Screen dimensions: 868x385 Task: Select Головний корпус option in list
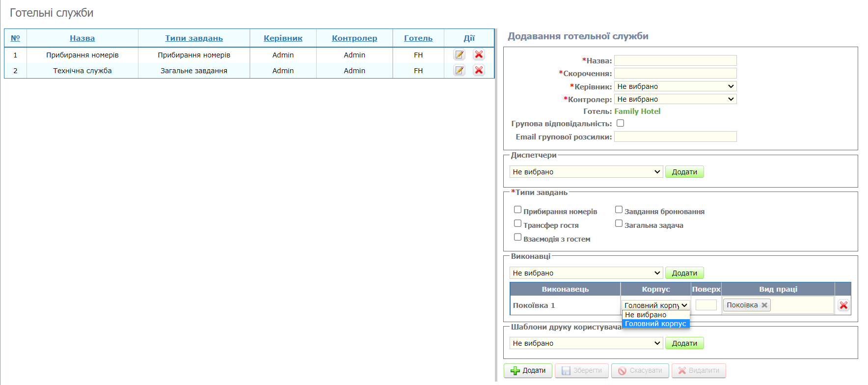click(x=655, y=324)
